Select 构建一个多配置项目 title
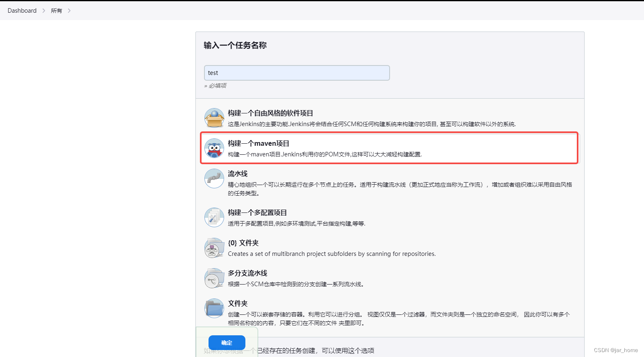 pyautogui.click(x=257, y=212)
